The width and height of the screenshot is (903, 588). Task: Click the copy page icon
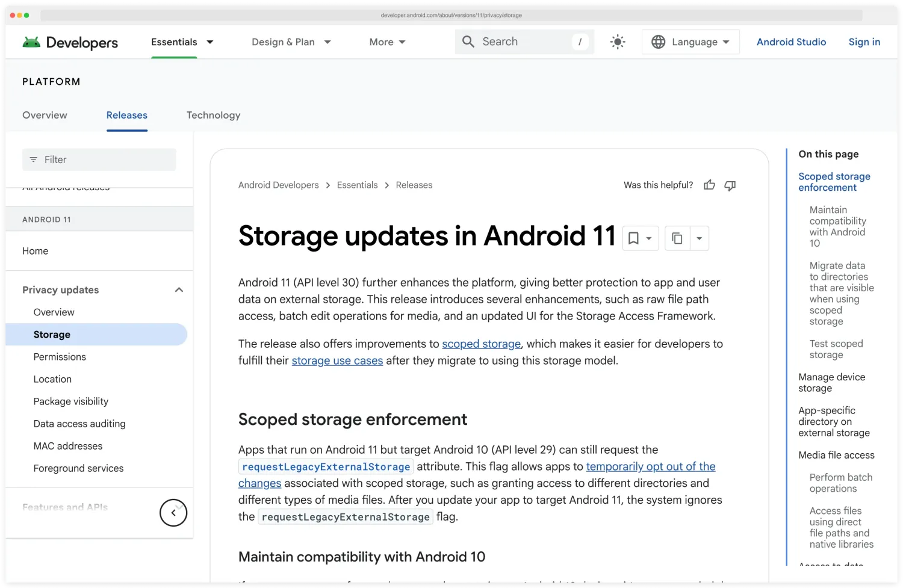[677, 238]
